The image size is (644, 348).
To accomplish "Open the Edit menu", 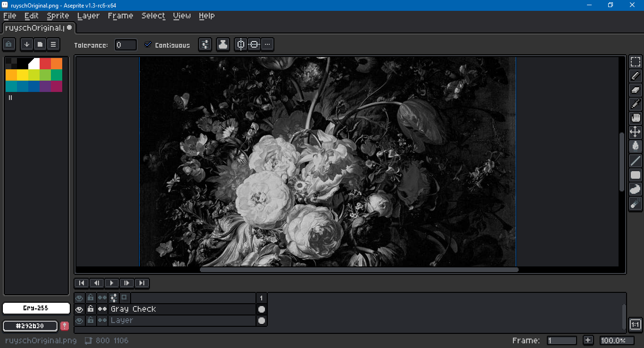I will tap(32, 16).
